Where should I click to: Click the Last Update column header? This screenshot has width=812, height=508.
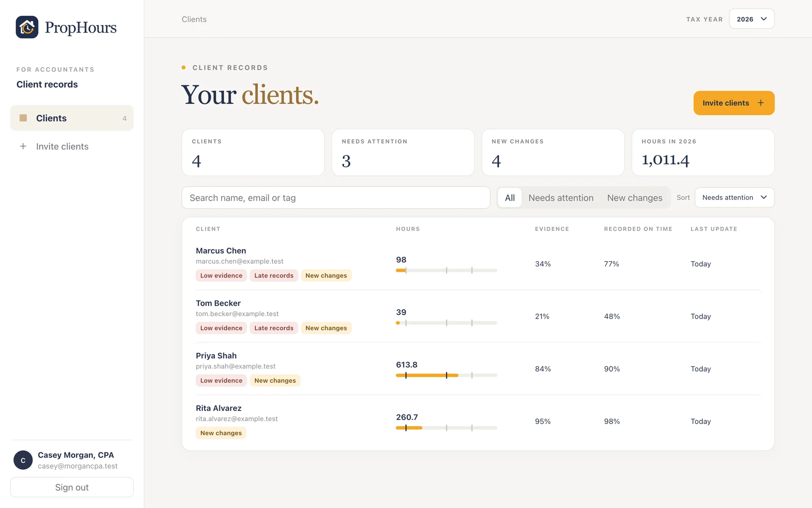(x=714, y=229)
